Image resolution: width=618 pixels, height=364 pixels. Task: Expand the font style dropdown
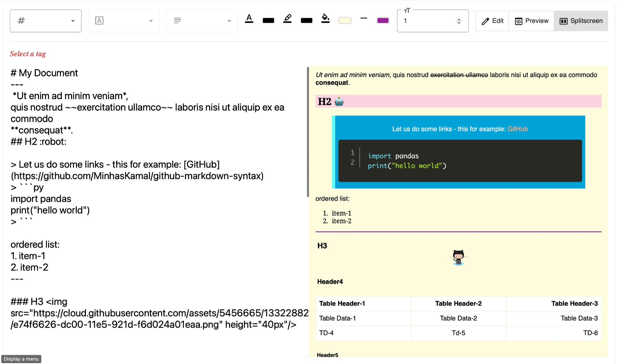click(151, 21)
